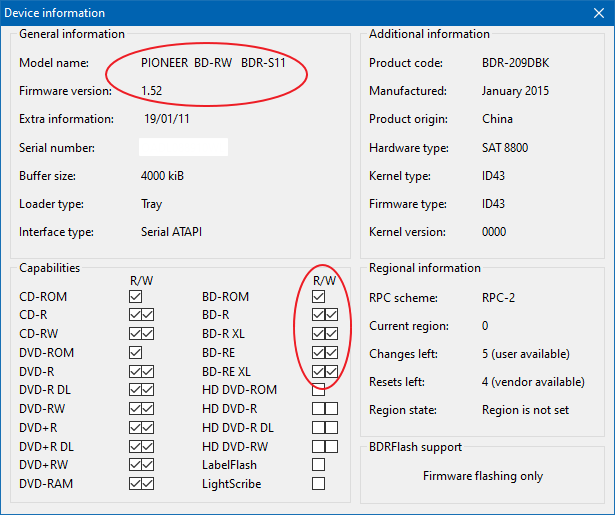
Task: Select Firmware type value 'ID43'
Action: [x=493, y=204]
